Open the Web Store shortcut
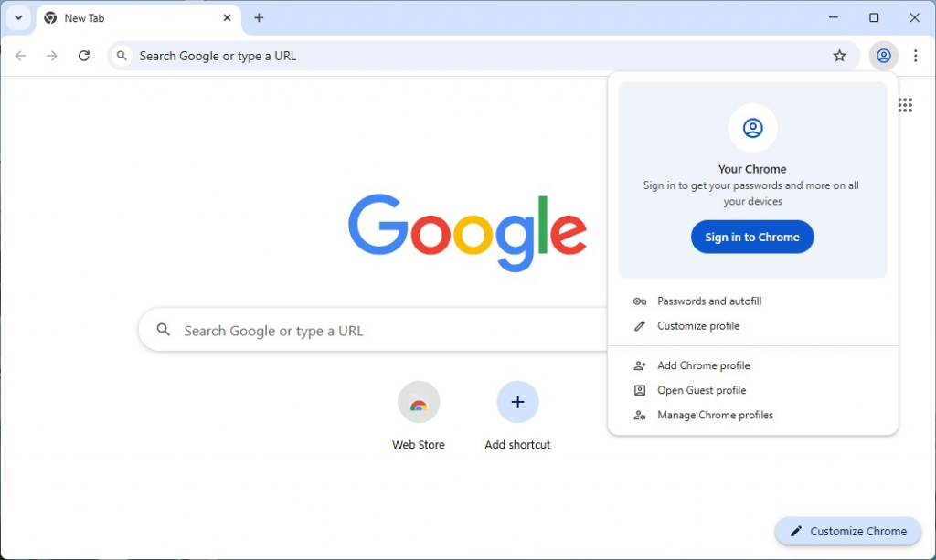 click(x=419, y=417)
